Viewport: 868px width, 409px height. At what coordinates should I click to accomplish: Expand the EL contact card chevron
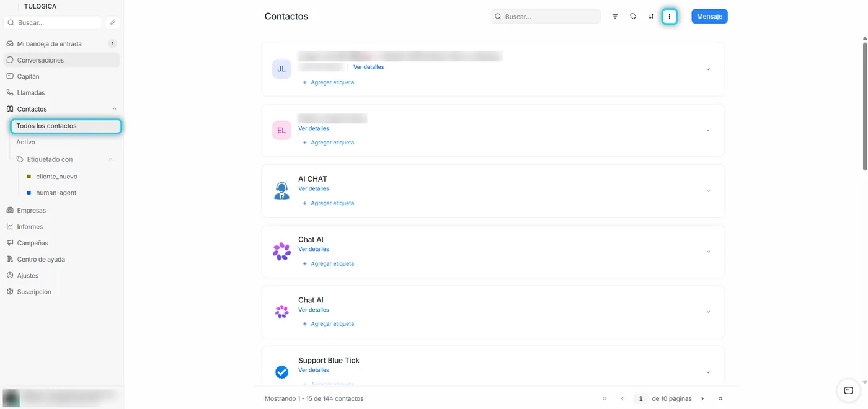tap(708, 130)
